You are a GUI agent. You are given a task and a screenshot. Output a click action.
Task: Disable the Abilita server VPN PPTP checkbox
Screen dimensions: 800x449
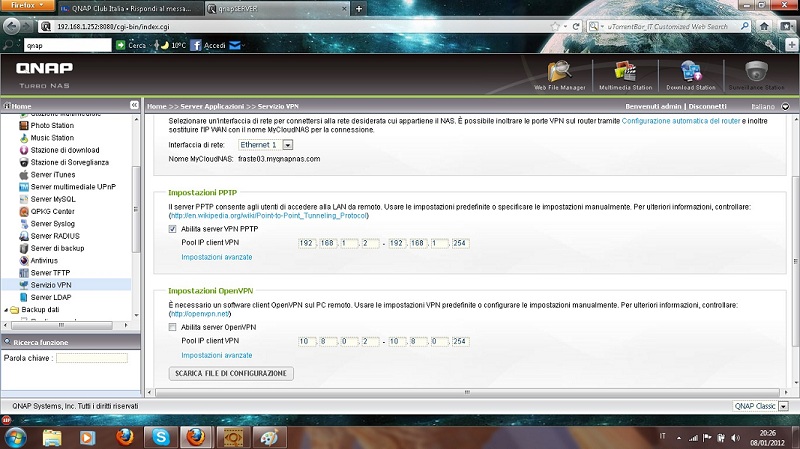(173, 229)
